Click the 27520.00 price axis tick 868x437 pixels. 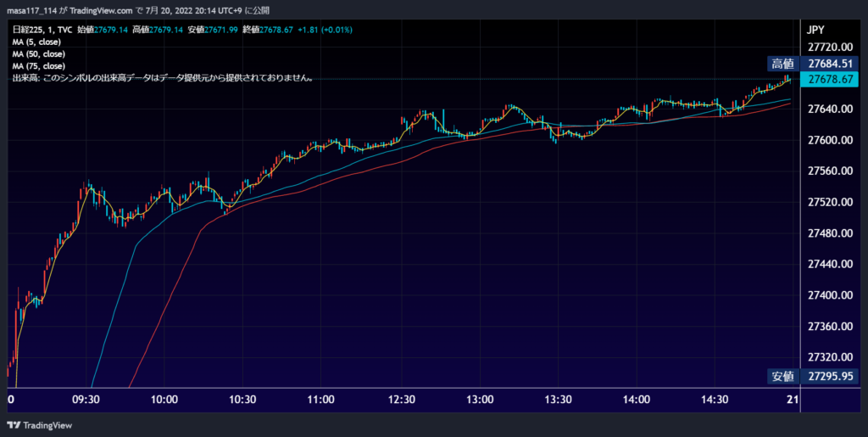pyautogui.click(x=831, y=202)
